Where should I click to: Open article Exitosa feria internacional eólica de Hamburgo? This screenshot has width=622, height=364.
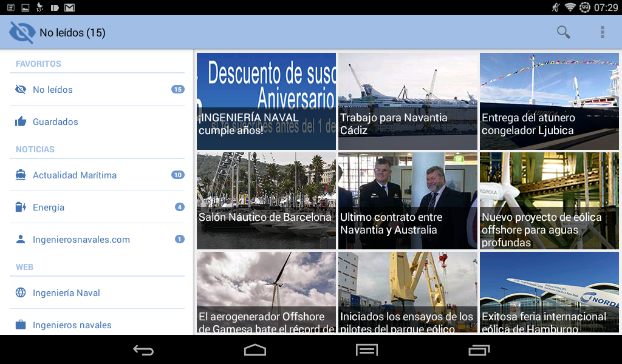(549, 292)
